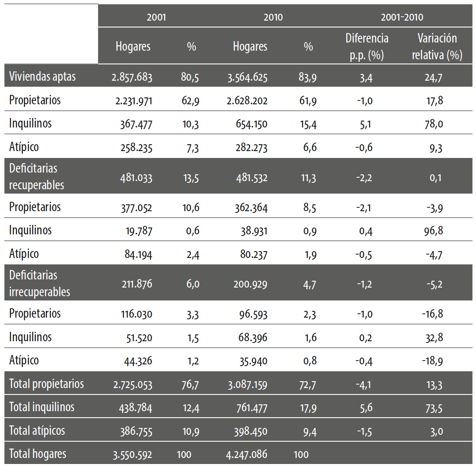Viewport: 476px width, 467px height.
Task: Select the cell showing 3.564.625
Action: pyautogui.click(x=249, y=77)
